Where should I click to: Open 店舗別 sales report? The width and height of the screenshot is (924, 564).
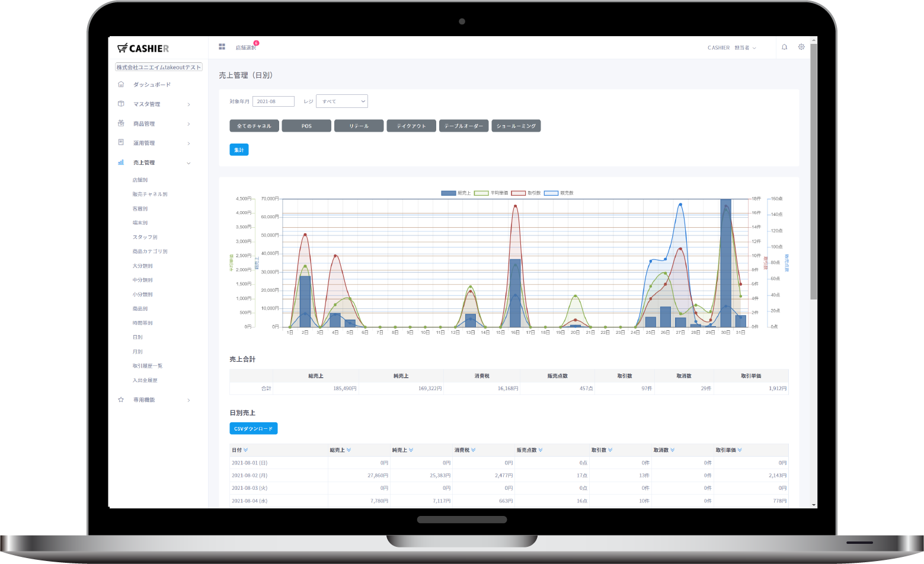[140, 180]
